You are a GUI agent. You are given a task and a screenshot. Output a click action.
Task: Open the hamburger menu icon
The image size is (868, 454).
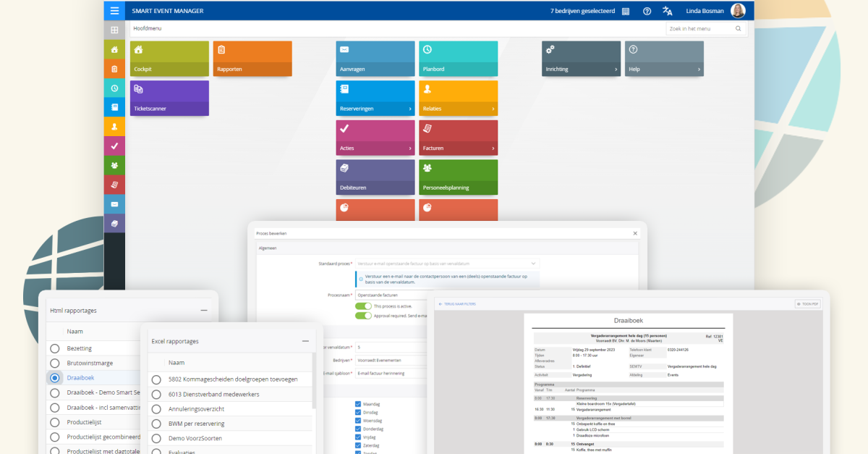point(115,10)
